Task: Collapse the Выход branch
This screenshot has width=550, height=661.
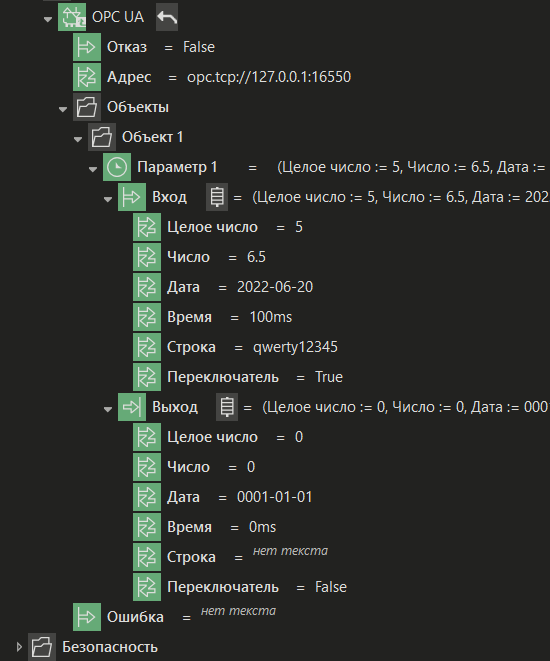Action: 108,409
